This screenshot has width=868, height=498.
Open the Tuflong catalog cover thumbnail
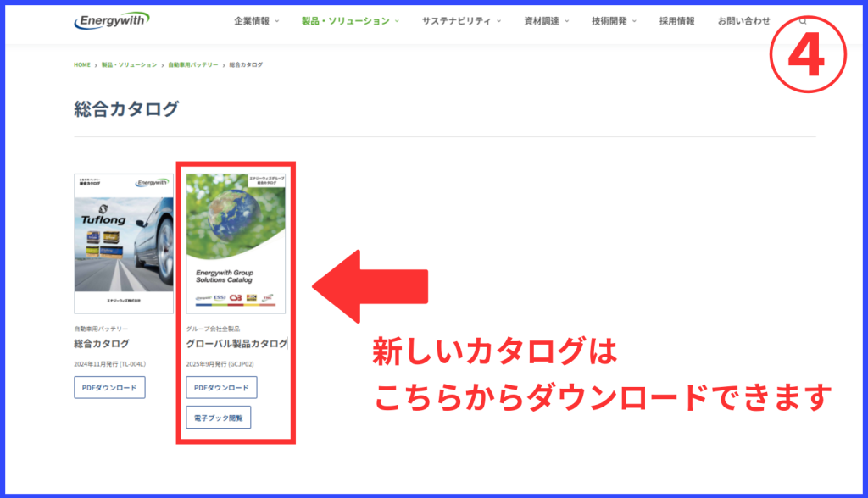point(124,244)
